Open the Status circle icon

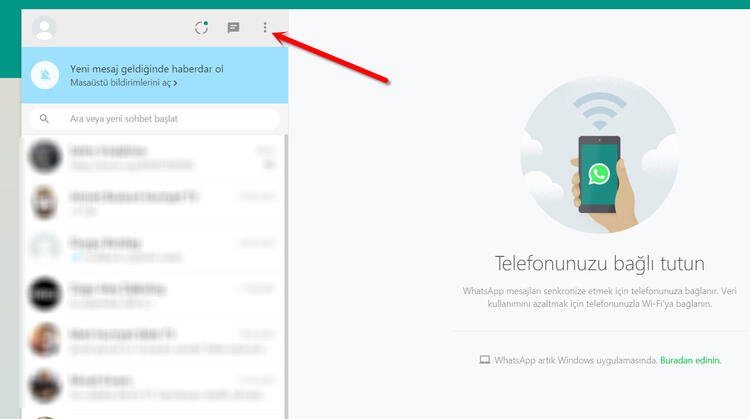click(x=201, y=28)
